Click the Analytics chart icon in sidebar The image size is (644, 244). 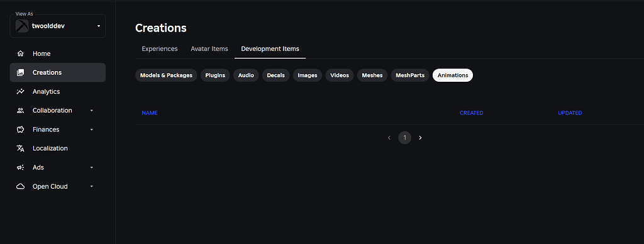coord(20,92)
